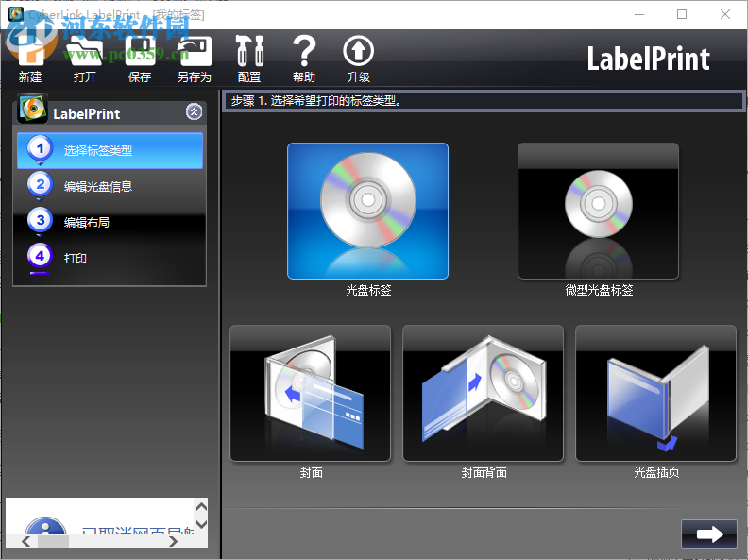Choose the 另存为 (Save As) icon
This screenshot has width=748, height=560.
(195, 58)
